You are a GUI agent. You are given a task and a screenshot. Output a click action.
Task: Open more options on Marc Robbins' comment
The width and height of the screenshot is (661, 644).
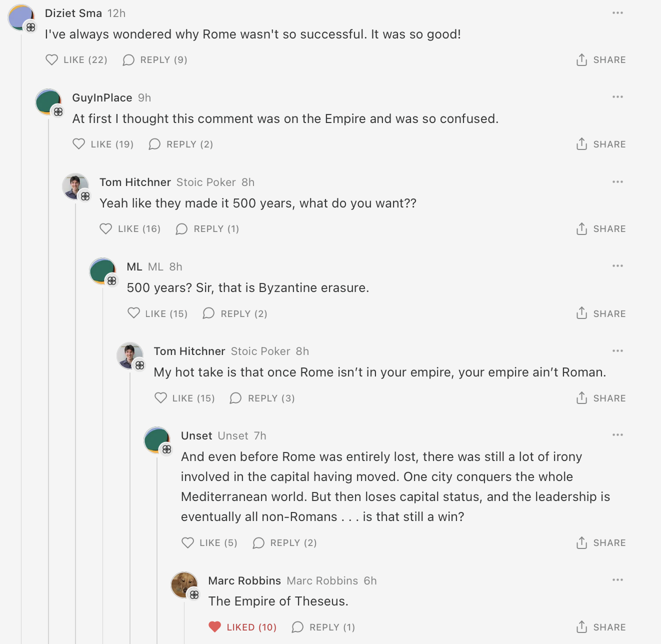click(x=617, y=580)
